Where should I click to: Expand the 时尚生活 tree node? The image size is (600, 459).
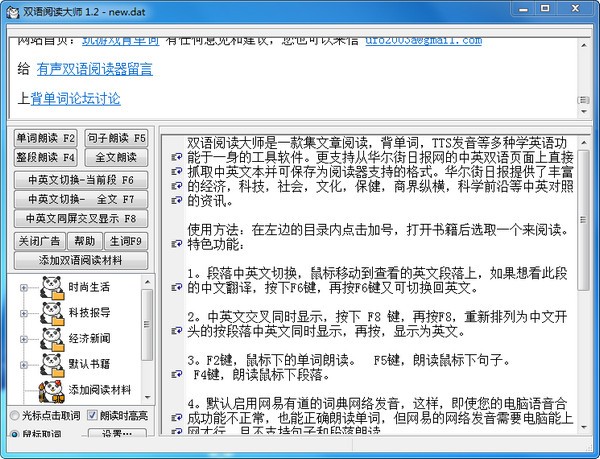(23, 290)
